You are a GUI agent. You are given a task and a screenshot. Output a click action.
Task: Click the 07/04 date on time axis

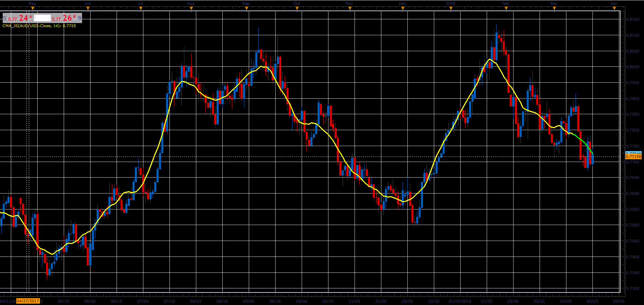point(143,301)
